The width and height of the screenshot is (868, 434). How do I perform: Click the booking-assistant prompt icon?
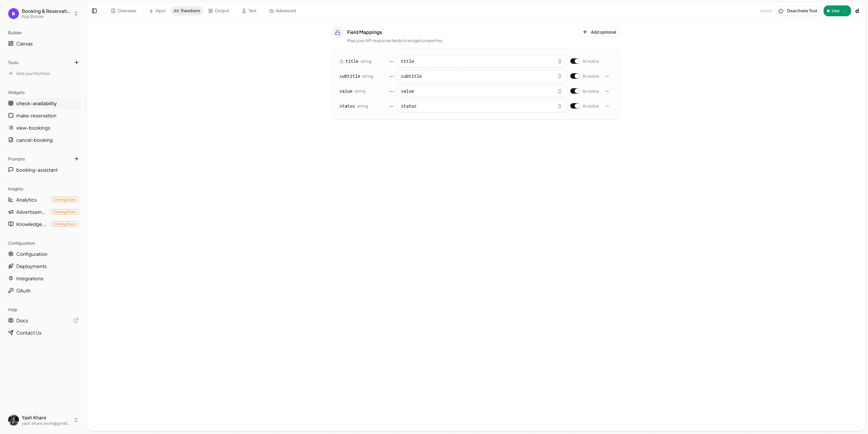coord(11,170)
